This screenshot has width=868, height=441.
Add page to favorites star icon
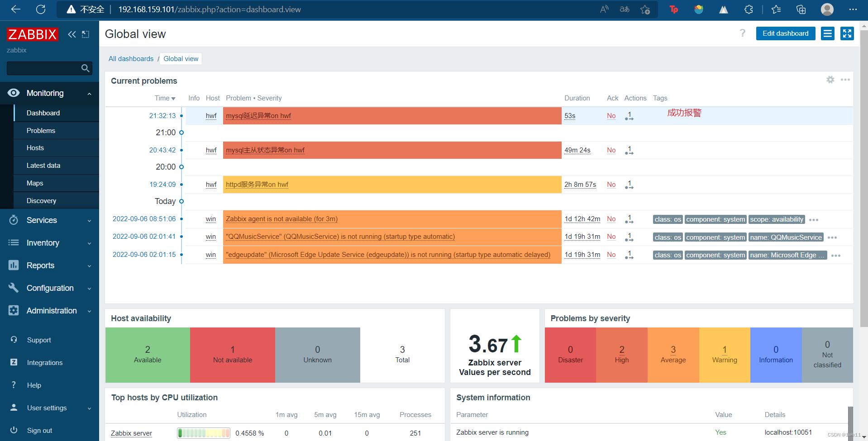[645, 9]
